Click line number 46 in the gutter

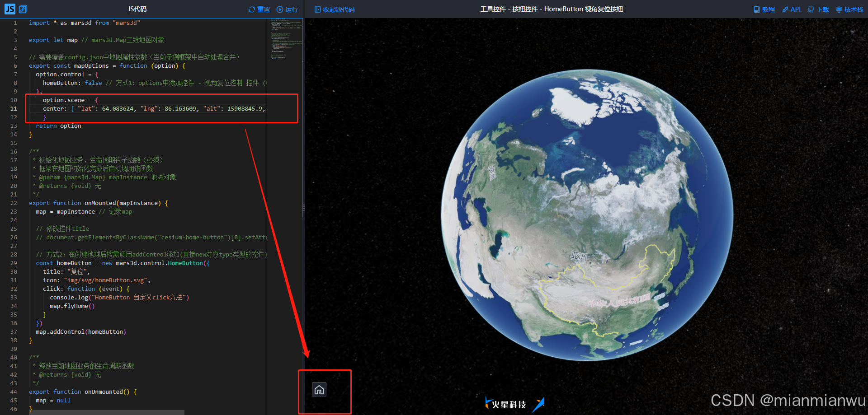(x=14, y=409)
